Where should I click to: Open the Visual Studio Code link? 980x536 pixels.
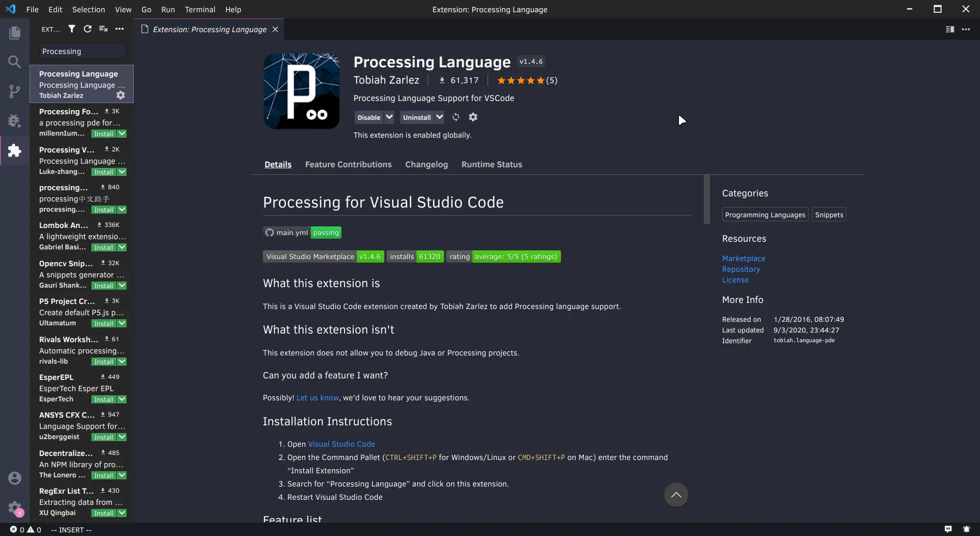tap(341, 444)
